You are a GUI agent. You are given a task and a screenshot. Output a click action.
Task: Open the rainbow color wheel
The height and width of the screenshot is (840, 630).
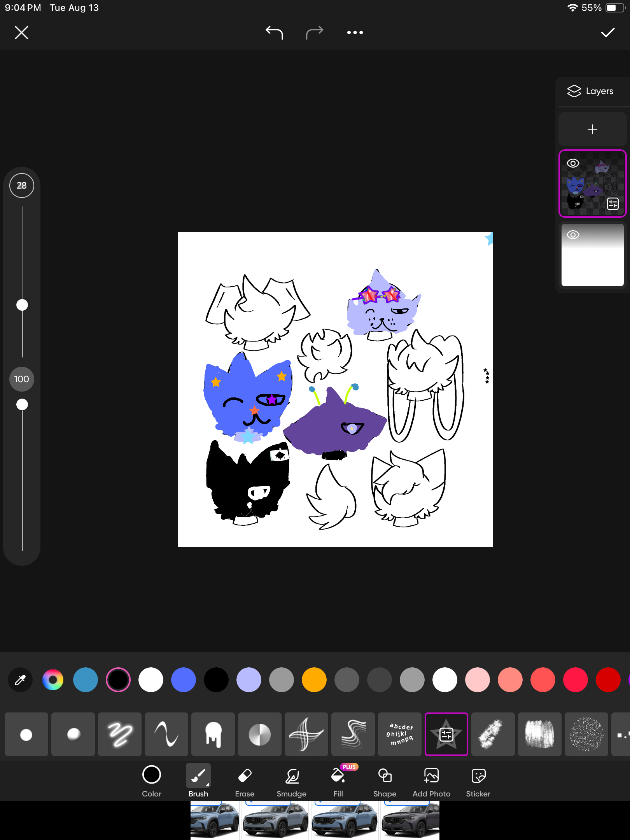coord(53,680)
